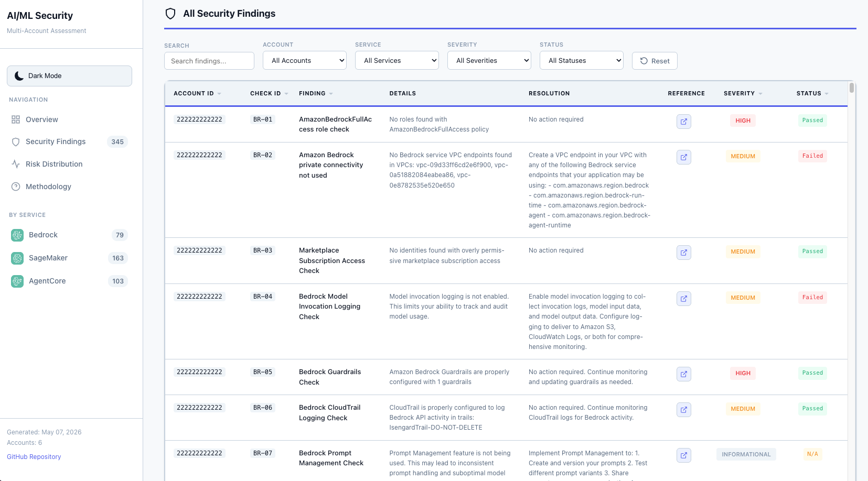
Task: Open the All Statuses dropdown
Action: click(582, 60)
